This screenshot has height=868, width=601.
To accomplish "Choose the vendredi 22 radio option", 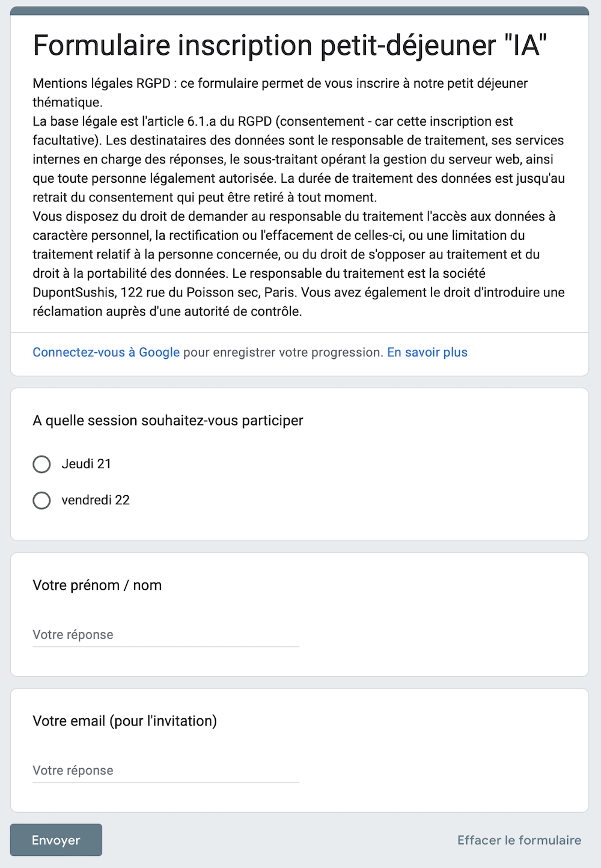I will [41, 500].
